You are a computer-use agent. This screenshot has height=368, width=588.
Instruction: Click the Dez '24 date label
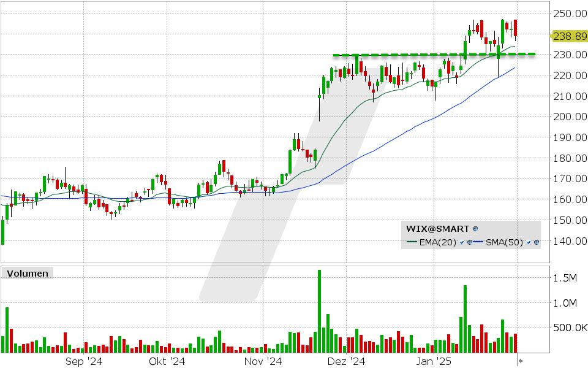point(346,361)
